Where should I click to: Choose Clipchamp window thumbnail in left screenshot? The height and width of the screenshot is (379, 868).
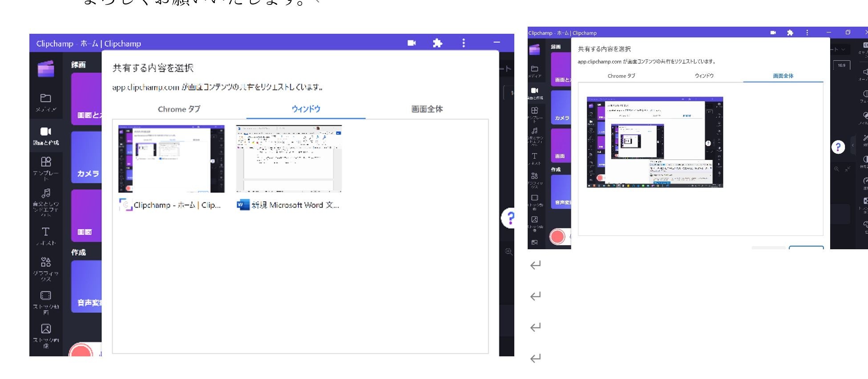[x=171, y=159]
